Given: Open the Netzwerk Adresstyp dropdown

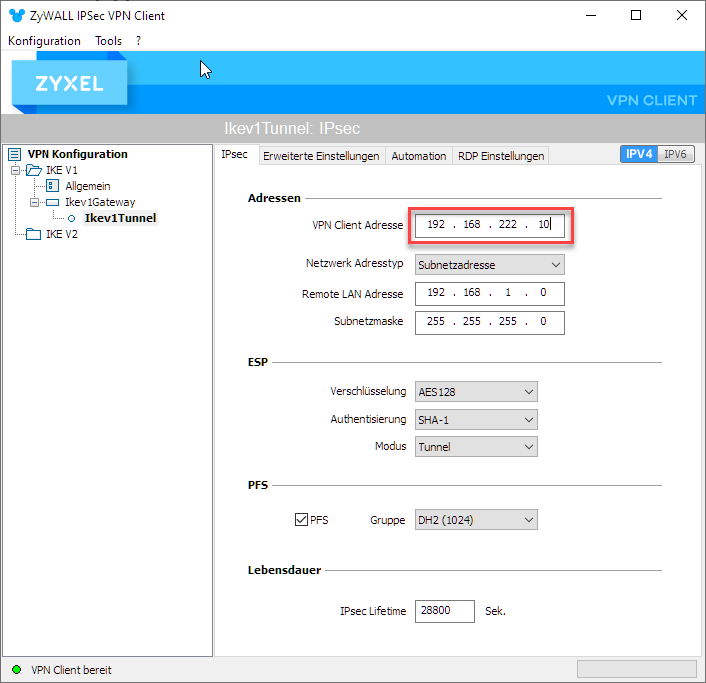Looking at the screenshot, I should [490, 265].
